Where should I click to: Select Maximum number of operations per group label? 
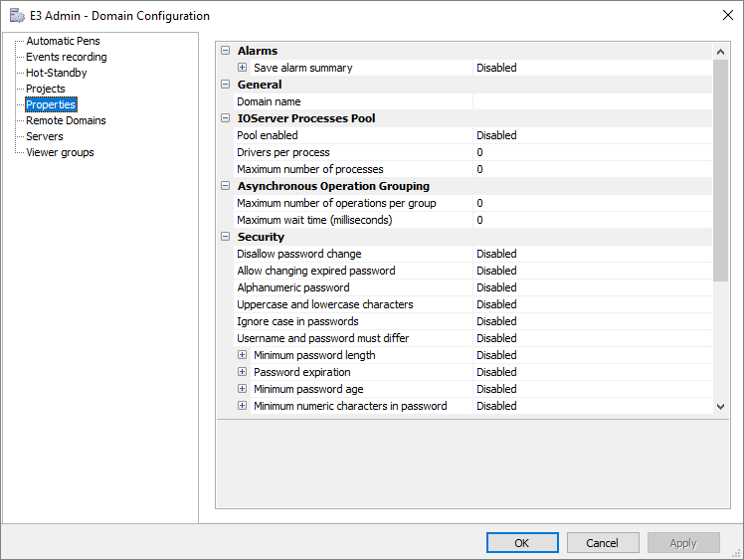[336, 203]
